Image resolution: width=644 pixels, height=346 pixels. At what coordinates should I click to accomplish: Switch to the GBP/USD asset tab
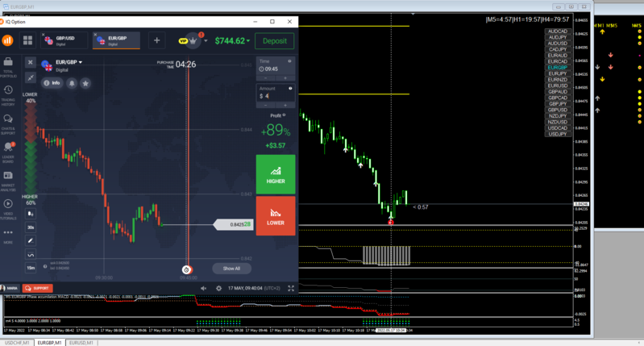(64, 40)
